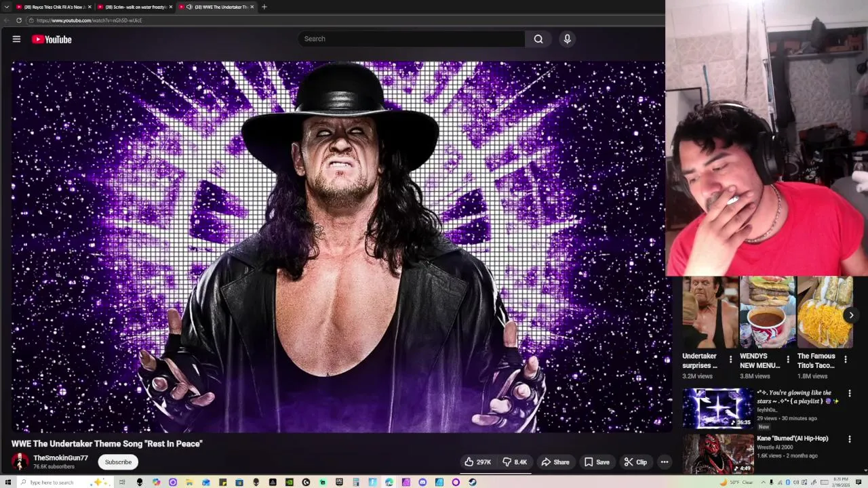Click the magnifier search button
The image size is (868, 488).
coord(538,39)
